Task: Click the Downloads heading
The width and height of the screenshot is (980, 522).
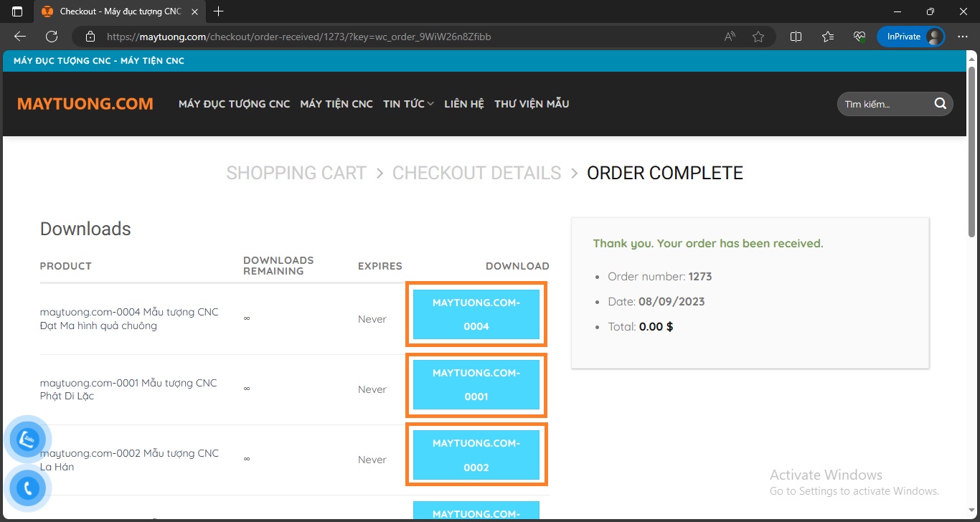Action: point(85,229)
